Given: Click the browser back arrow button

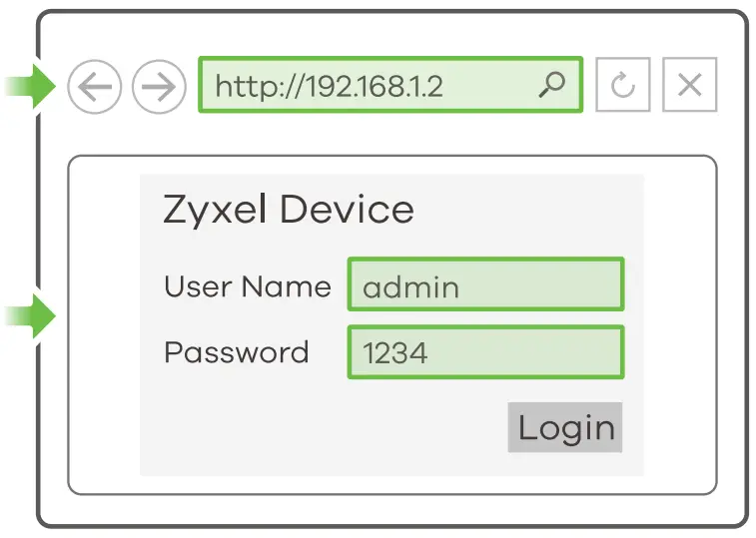Looking at the screenshot, I should [x=95, y=87].
